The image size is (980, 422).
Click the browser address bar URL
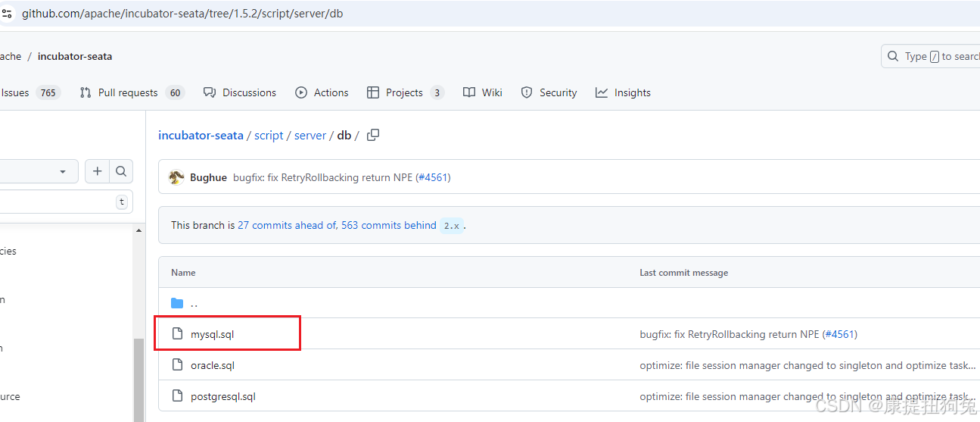click(182, 14)
